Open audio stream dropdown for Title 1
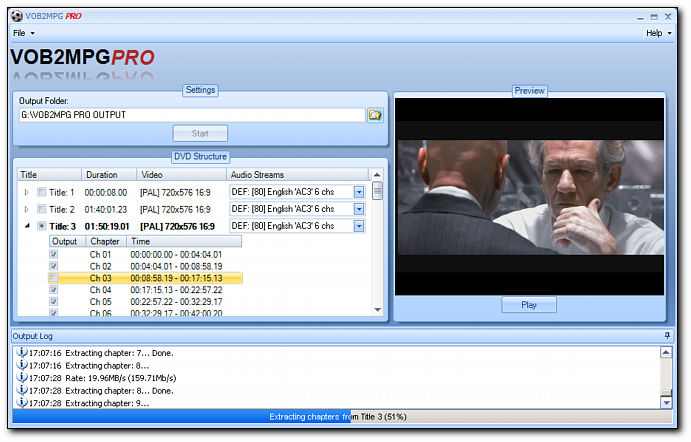Viewport: 691px width, 442px height. [x=359, y=192]
